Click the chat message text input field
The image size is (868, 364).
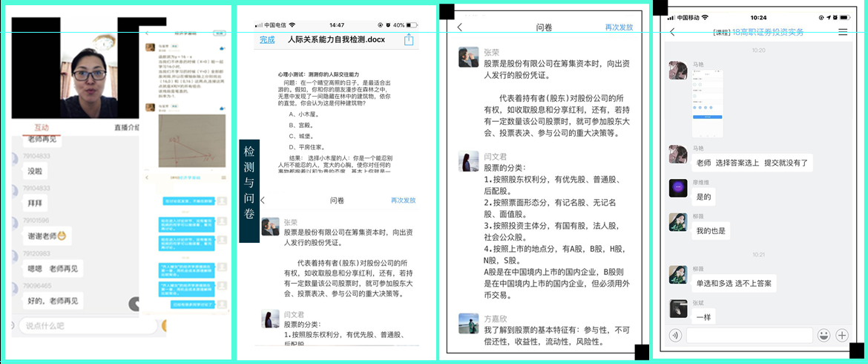tap(749, 335)
